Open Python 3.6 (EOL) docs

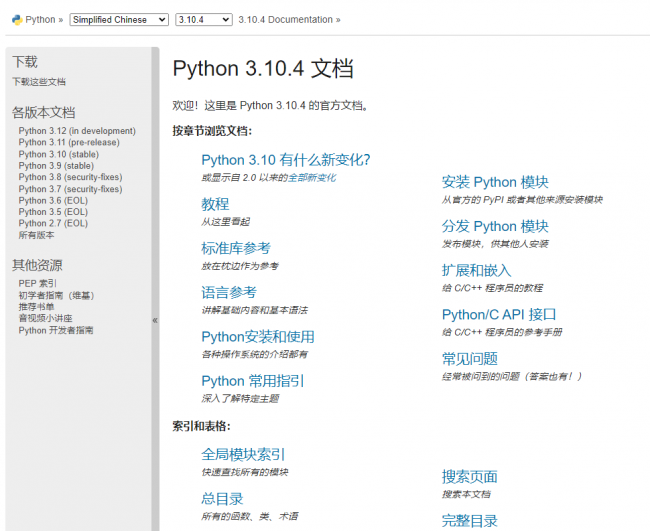tap(53, 201)
